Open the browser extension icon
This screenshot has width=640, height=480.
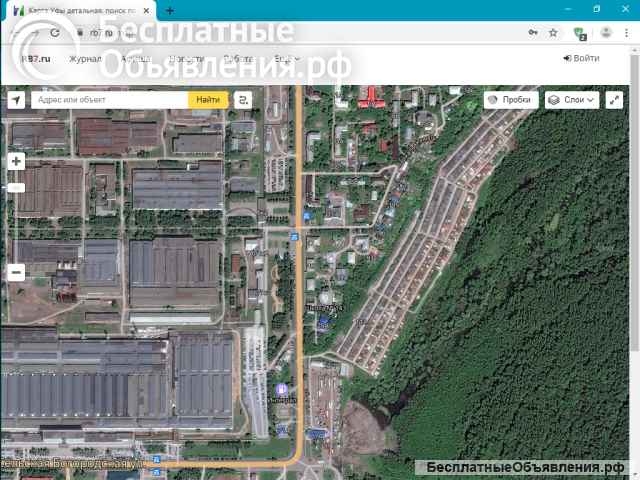[x=580, y=32]
